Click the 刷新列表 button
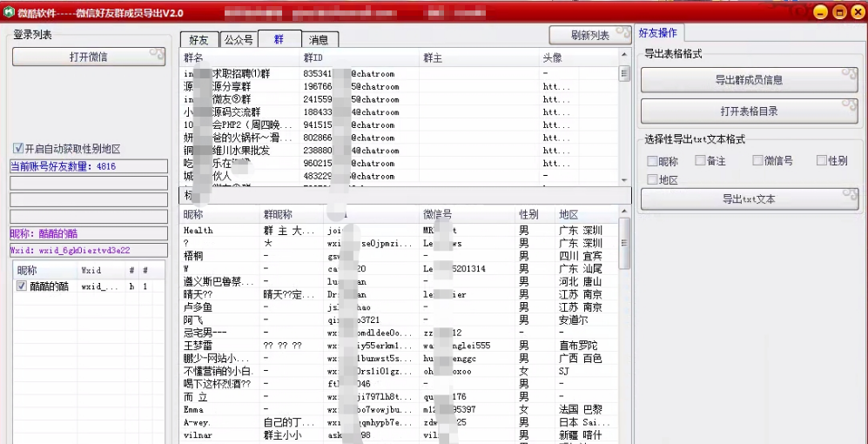868x444 pixels. coord(590,35)
